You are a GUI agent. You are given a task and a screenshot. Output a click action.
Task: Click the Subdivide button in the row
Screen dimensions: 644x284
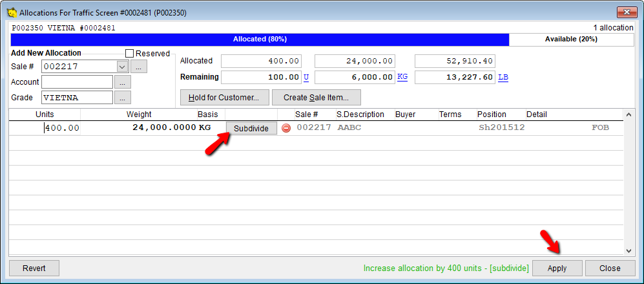click(x=251, y=129)
